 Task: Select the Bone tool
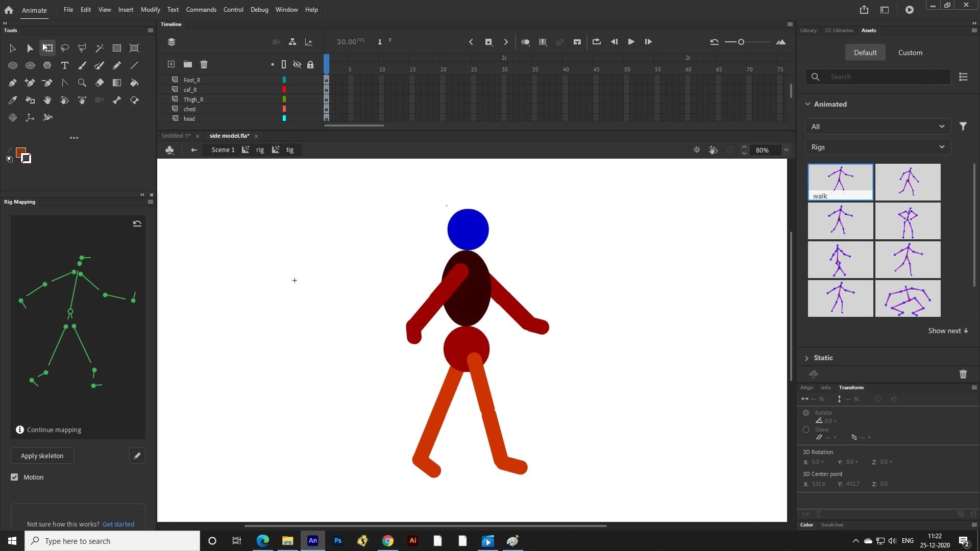[117, 100]
